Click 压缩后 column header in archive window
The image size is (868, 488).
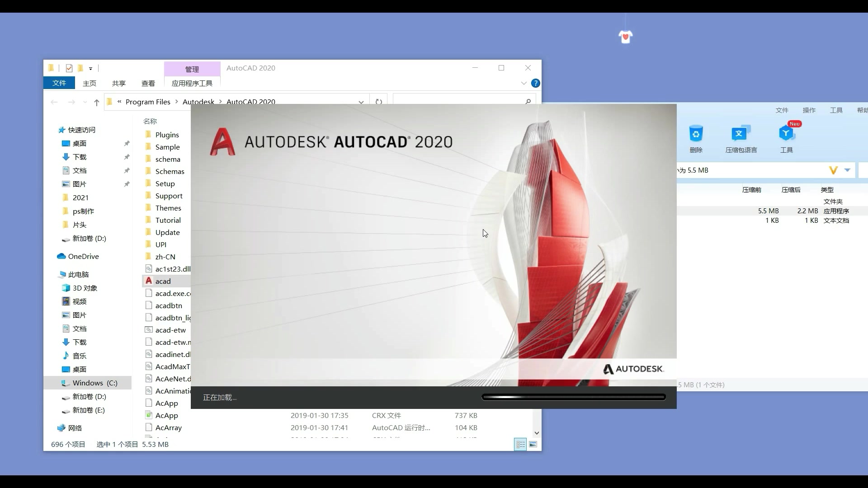(791, 190)
